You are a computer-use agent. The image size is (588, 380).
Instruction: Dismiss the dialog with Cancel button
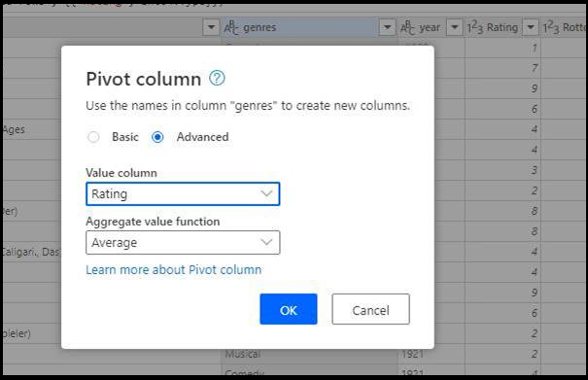pos(370,309)
